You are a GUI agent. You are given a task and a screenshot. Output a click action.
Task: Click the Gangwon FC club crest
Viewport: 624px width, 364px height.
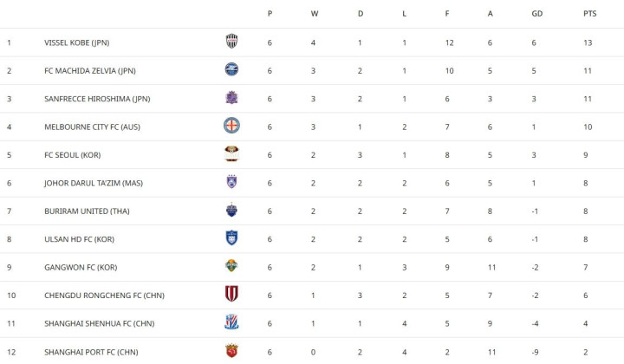pos(231,267)
